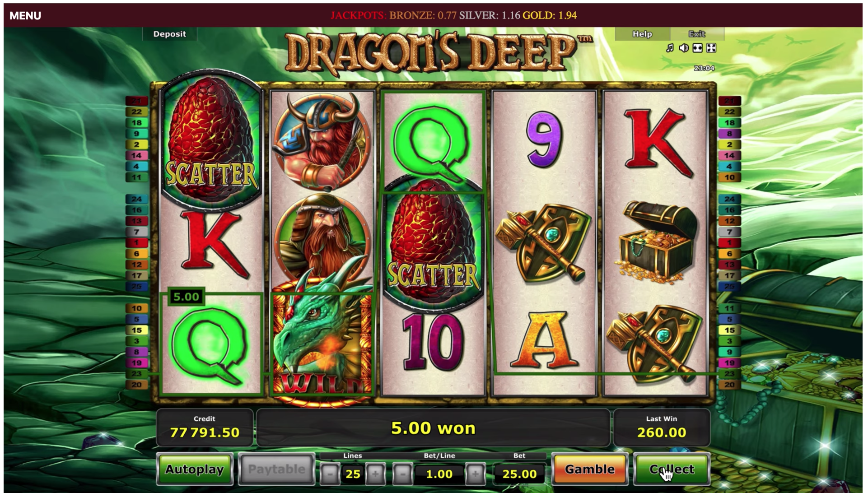This screenshot has height=502, width=868.
Task: Click the treasure chest symbol
Action: [655, 242]
